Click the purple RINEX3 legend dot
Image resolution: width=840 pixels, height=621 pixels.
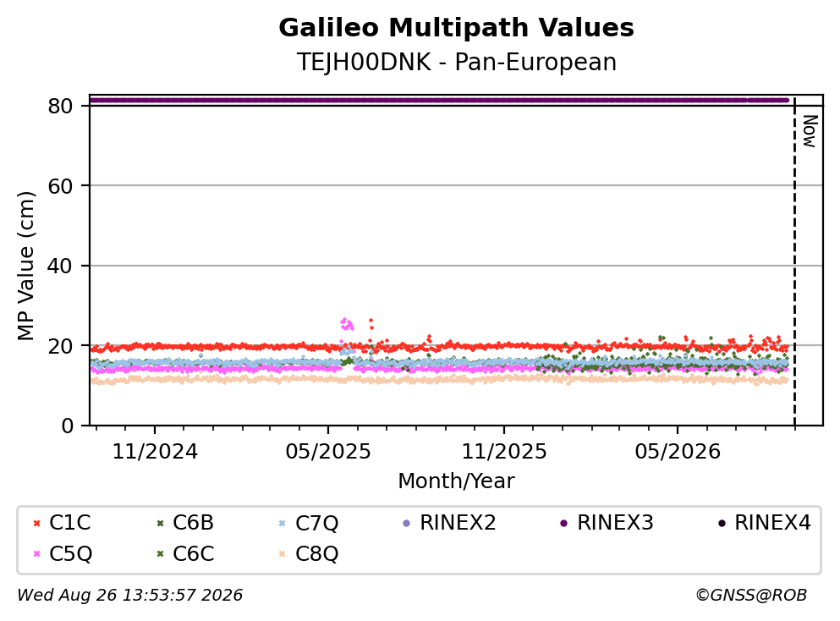click(x=563, y=523)
